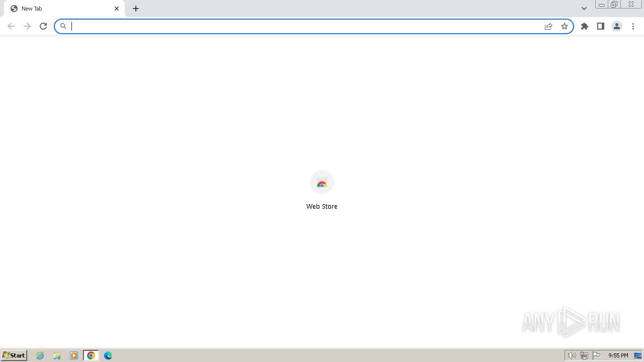Image resolution: width=644 pixels, height=362 pixels.
Task: Open the Extensions puzzle icon
Action: tap(585, 26)
